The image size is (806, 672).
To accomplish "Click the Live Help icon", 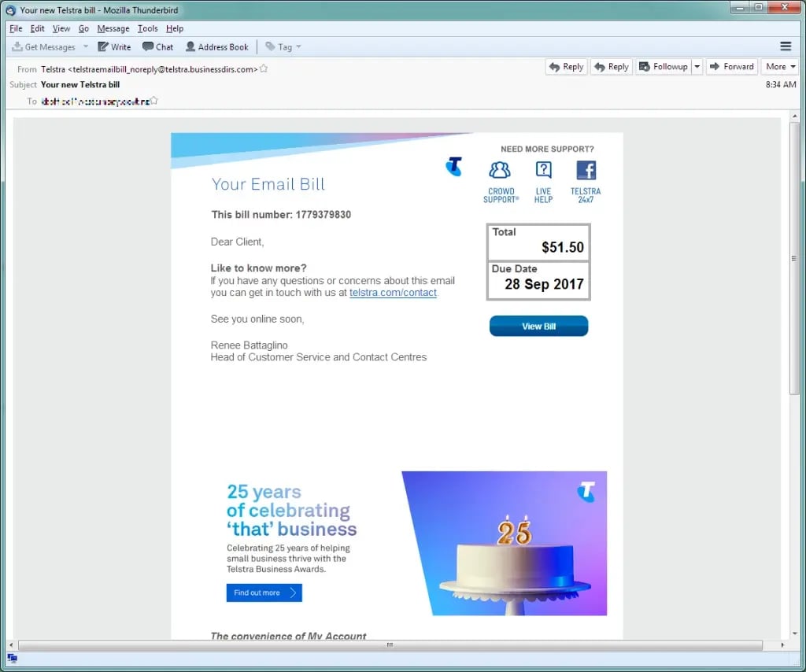I will point(543,171).
